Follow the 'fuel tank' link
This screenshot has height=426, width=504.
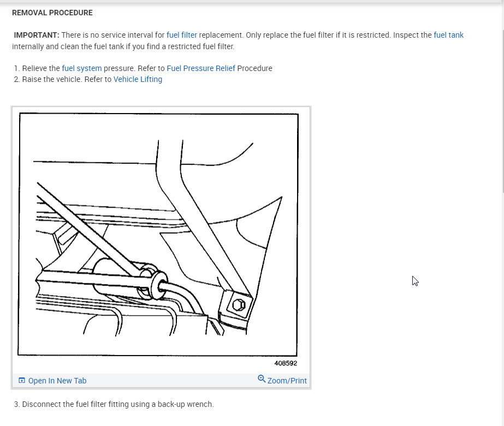point(448,35)
